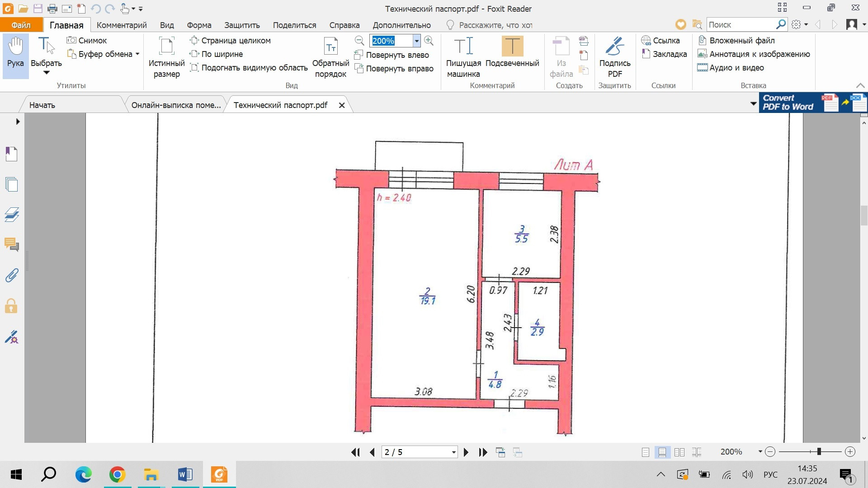Open the zoom percentage dropdown in ribbon

pos(416,41)
